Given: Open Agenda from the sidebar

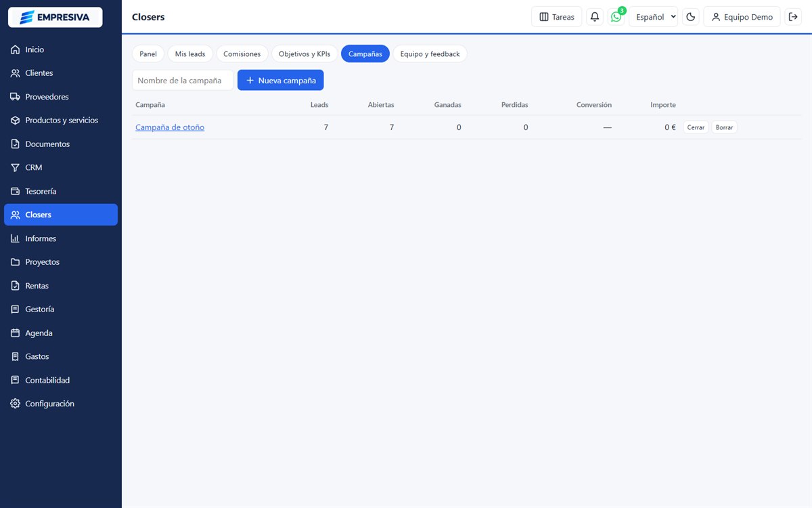Looking at the screenshot, I should [61, 333].
